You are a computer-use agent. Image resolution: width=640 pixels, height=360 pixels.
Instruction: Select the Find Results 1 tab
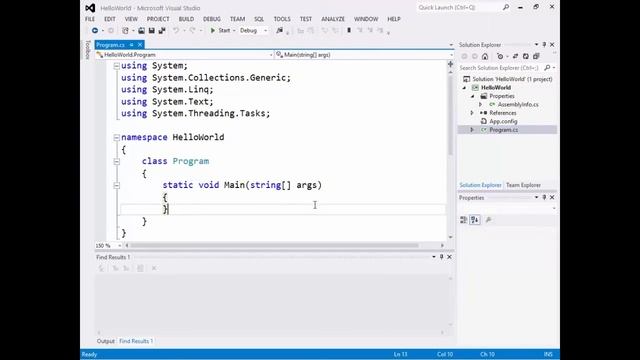point(136,341)
